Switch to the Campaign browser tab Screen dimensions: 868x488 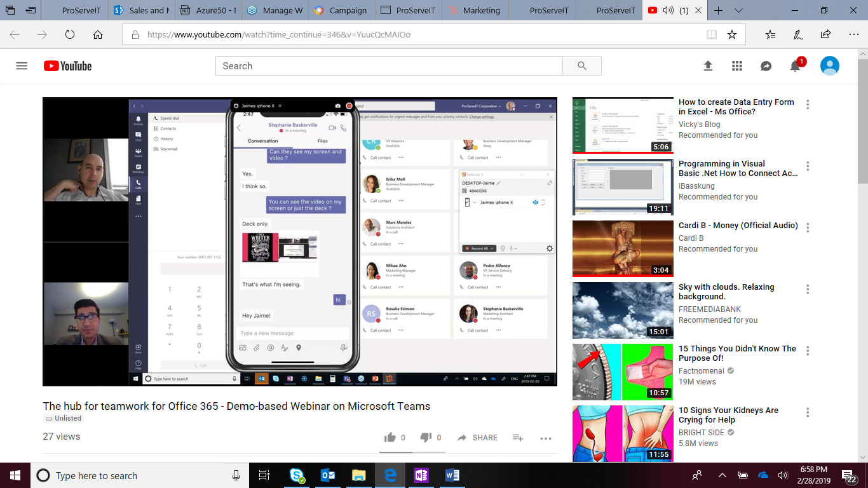[x=341, y=10]
